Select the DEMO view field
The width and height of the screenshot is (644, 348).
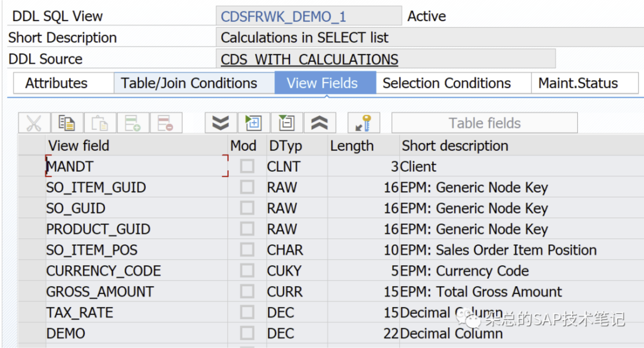pyautogui.click(x=137, y=333)
